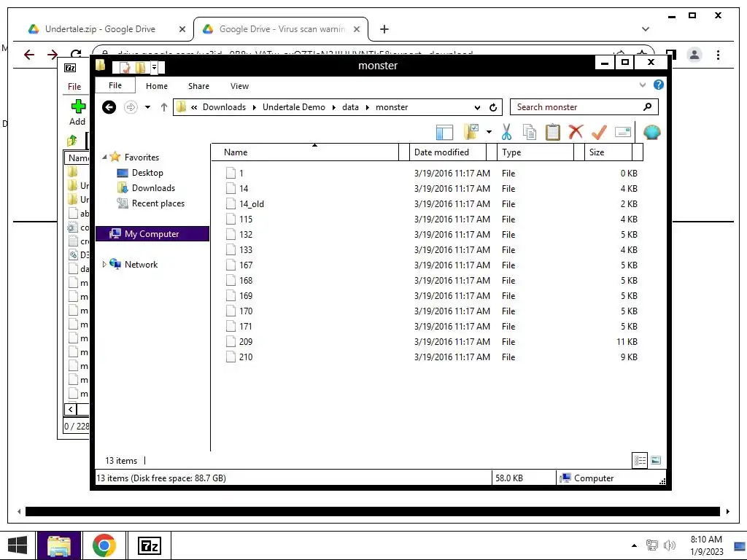
Task: Select data in the address breadcrumb
Action: click(351, 107)
